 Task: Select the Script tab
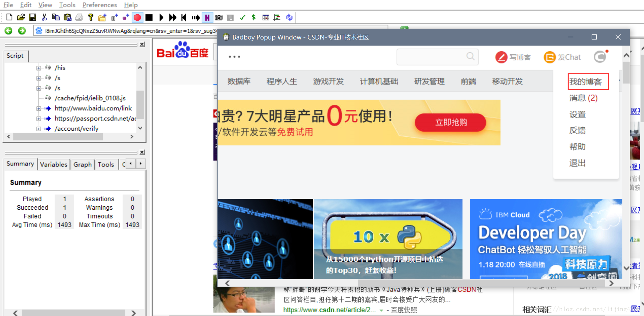click(15, 55)
